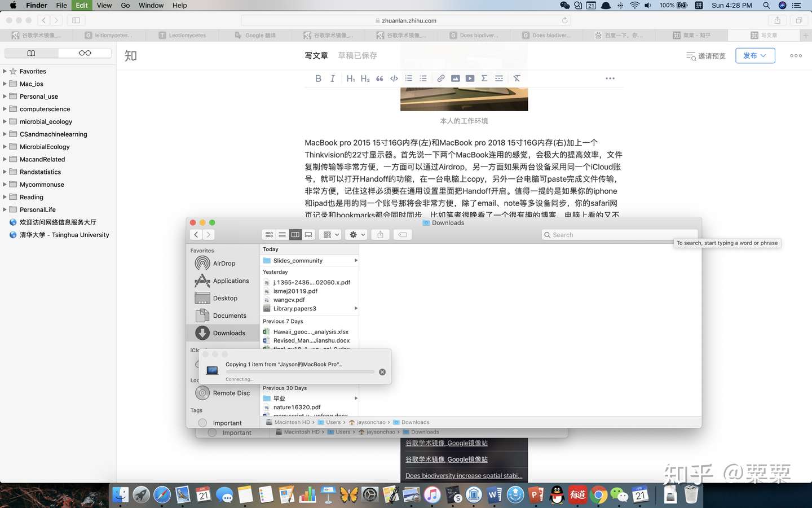Cancel the file copy operation

(x=382, y=372)
